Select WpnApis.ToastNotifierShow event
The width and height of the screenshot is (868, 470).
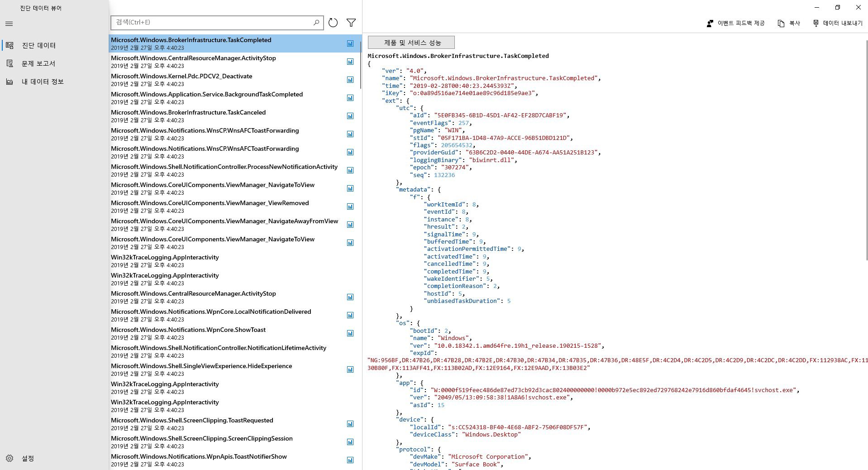pyautogui.click(x=234, y=460)
